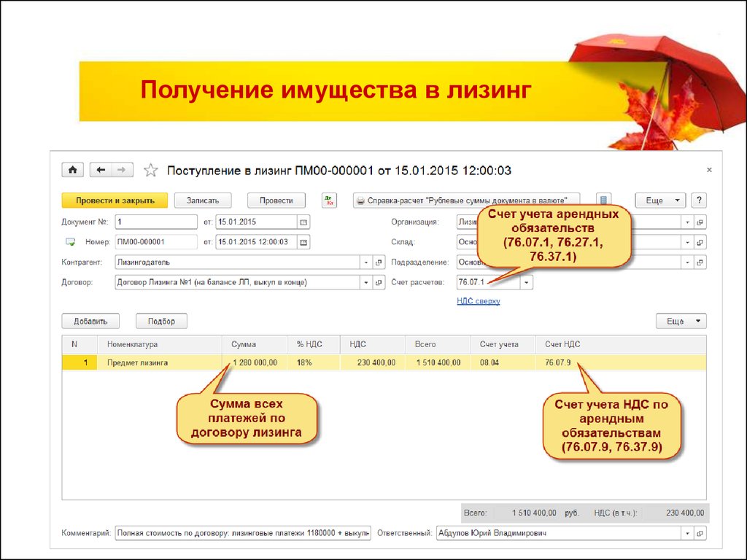Click the Подбор button
Viewport: 747px width, 560px height.
pos(161,321)
